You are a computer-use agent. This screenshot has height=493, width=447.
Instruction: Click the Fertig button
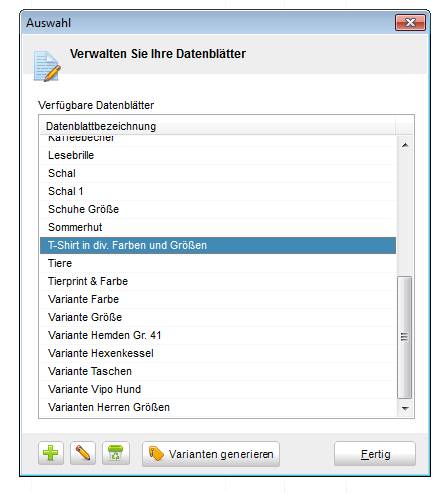[375, 454]
